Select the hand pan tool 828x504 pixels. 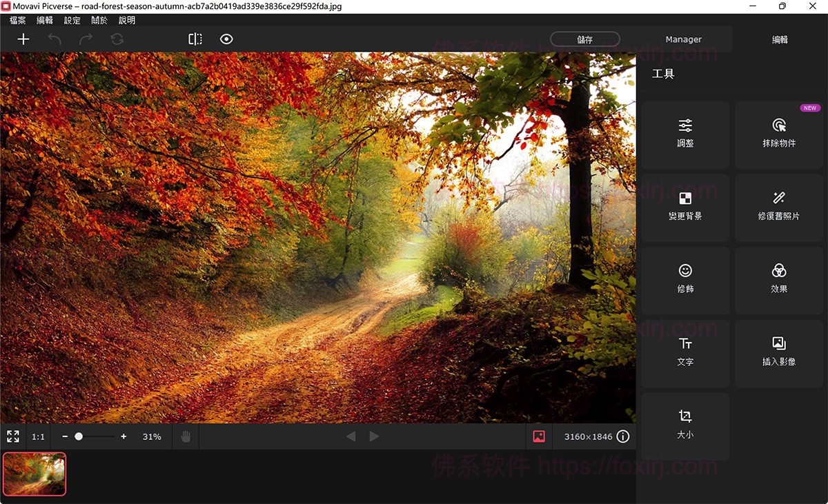tap(185, 436)
